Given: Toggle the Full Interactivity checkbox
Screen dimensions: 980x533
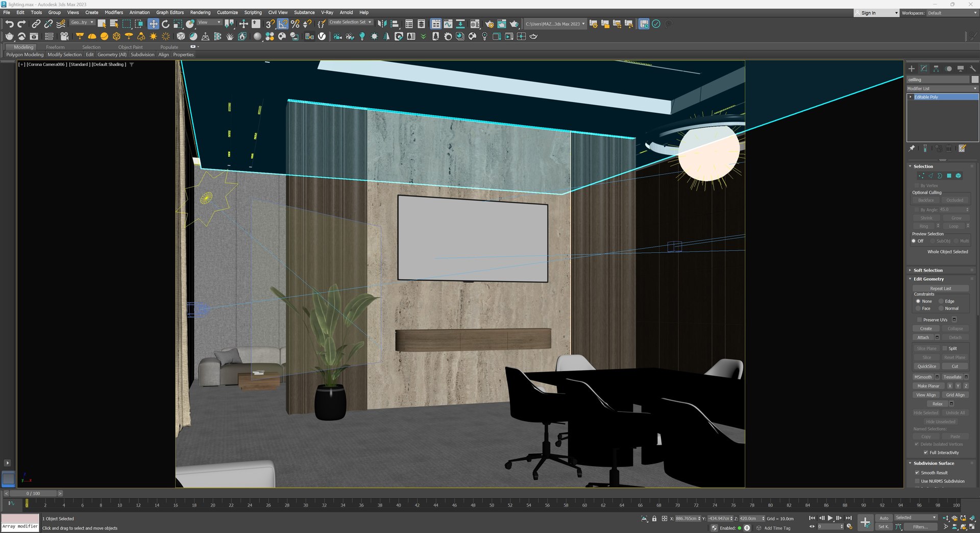Looking at the screenshot, I should [x=926, y=453].
